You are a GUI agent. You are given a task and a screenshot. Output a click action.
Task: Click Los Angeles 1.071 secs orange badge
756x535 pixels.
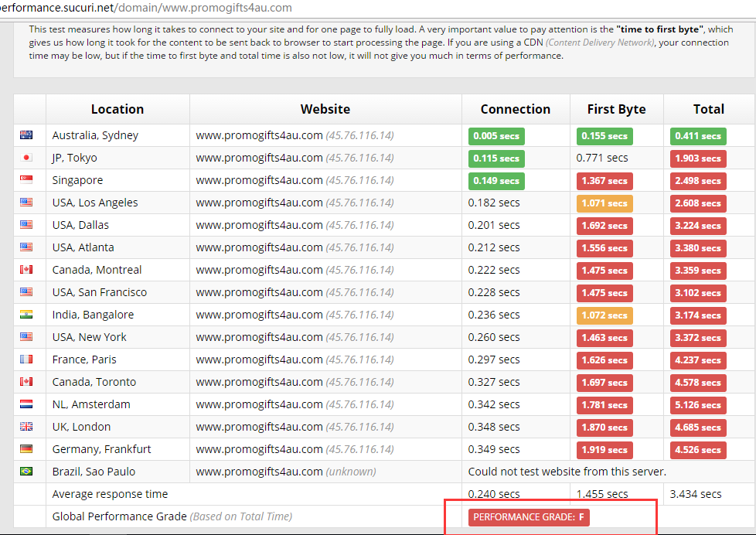[604, 203]
